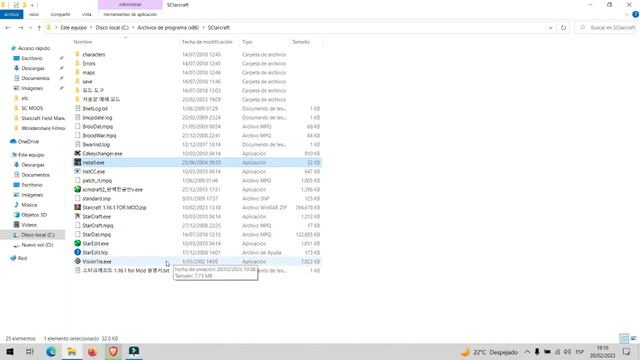Switch to the Compartir ribbon tab
This screenshot has height=360, width=640.
(60, 14)
